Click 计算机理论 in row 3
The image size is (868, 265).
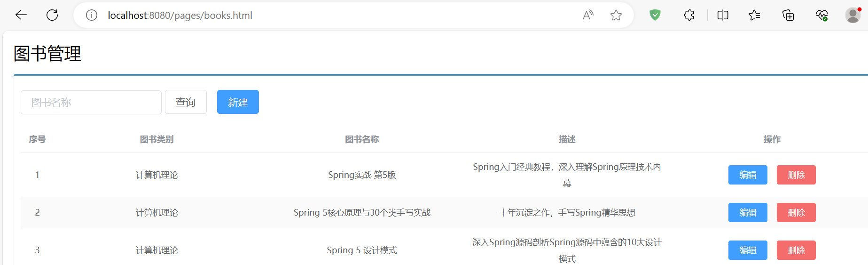point(157,250)
